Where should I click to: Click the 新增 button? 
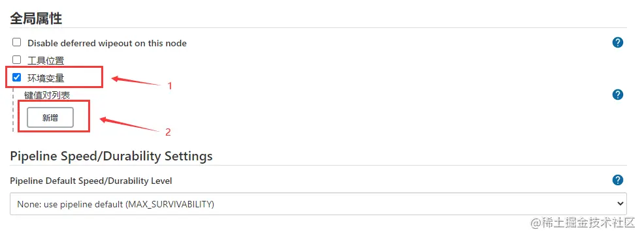click(x=50, y=118)
